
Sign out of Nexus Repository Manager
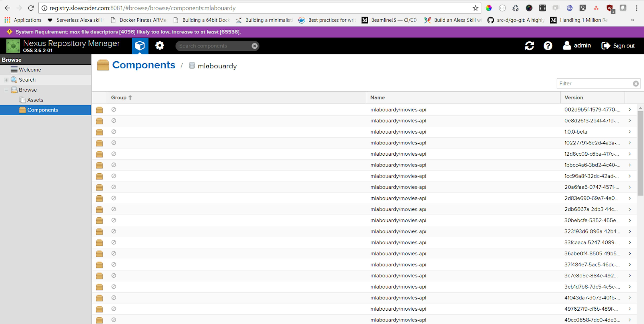click(618, 46)
